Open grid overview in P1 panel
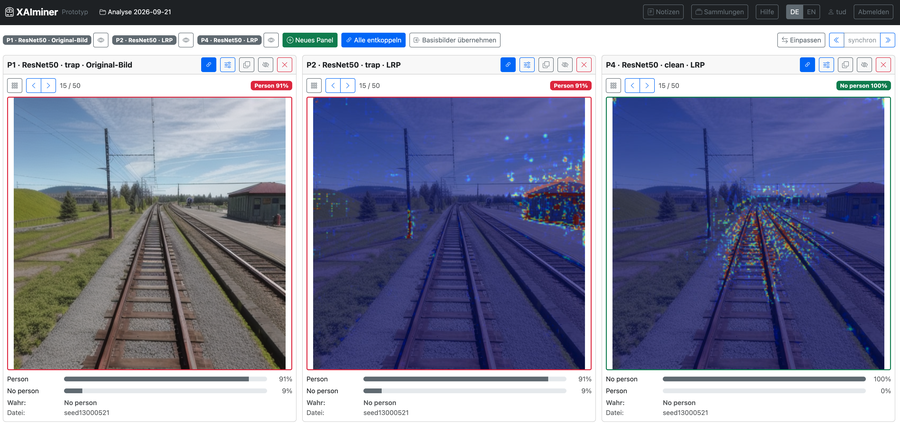This screenshot has width=900, height=429. pos(14,86)
